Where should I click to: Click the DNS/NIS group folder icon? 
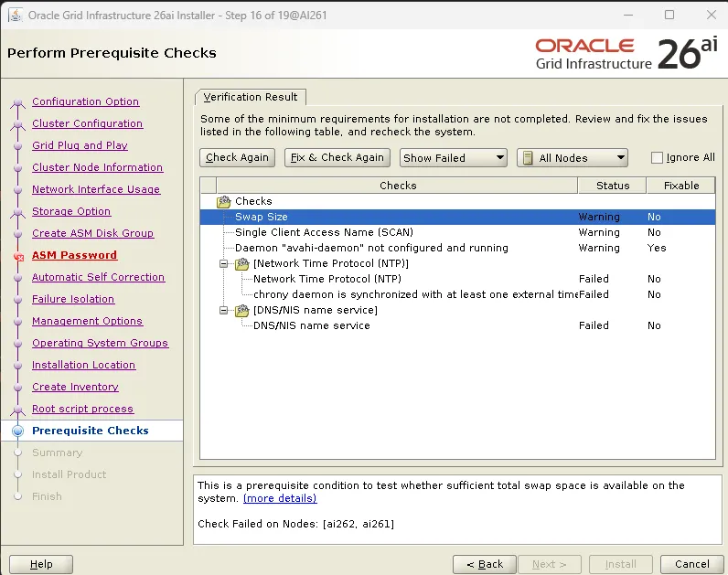(241, 310)
